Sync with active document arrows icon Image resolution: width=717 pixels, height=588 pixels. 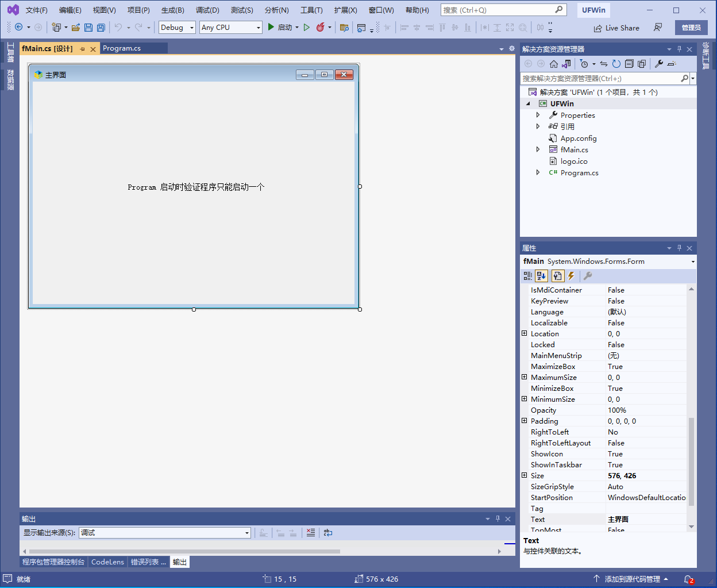604,64
